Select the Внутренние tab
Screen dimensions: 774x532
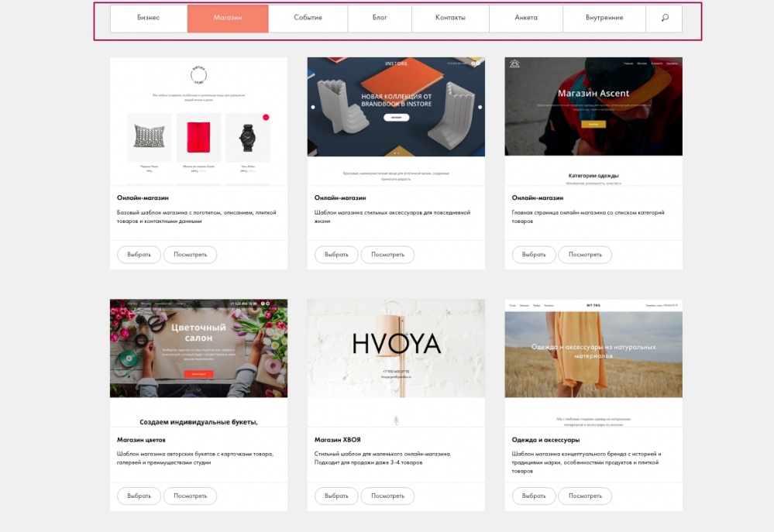pyautogui.click(x=604, y=18)
